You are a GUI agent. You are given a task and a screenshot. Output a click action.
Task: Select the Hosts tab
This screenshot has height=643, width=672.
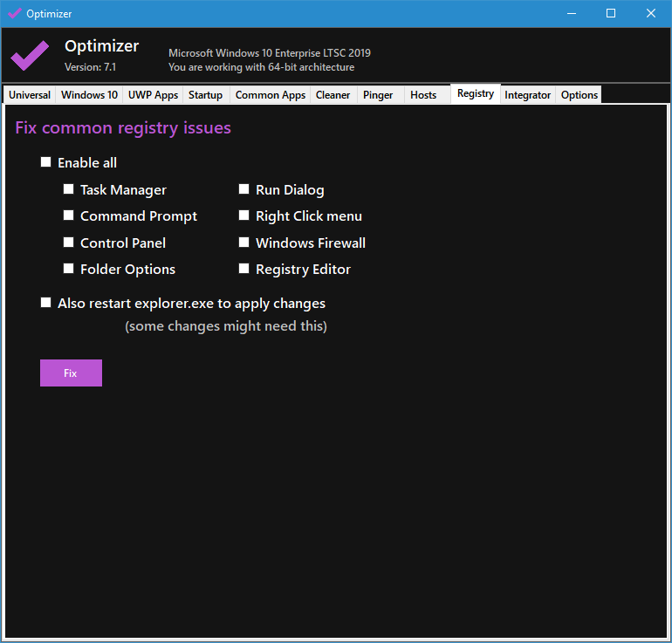(423, 95)
